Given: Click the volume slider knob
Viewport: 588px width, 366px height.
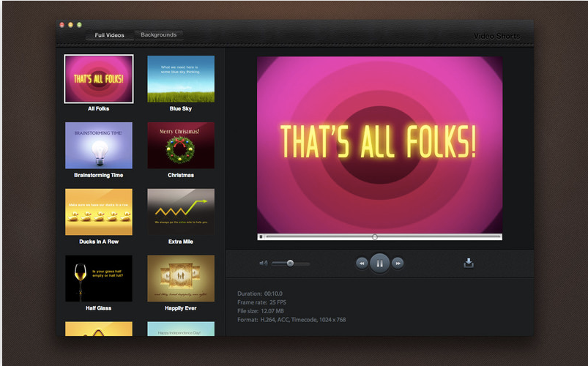Looking at the screenshot, I should click(290, 264).
